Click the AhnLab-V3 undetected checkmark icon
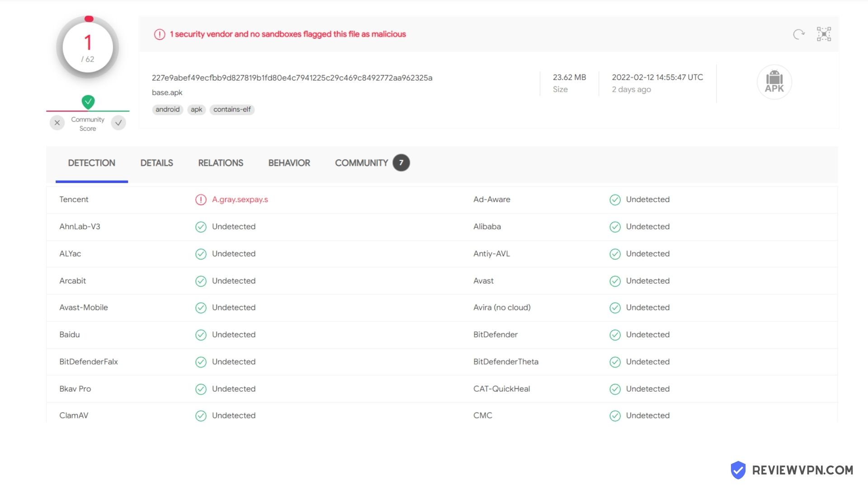This screenshot has height=488, width=868. point(201,227)
